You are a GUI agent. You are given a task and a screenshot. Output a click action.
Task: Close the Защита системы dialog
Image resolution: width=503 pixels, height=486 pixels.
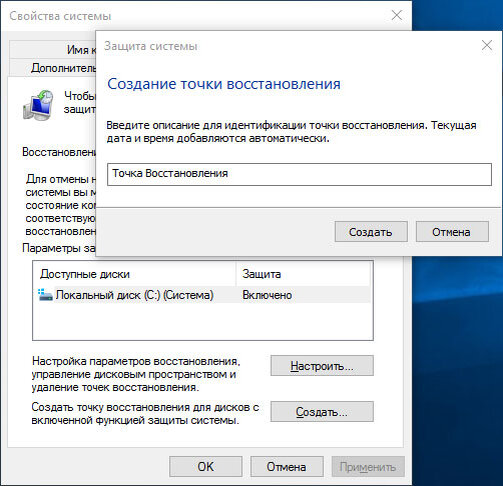click(487, 45)
